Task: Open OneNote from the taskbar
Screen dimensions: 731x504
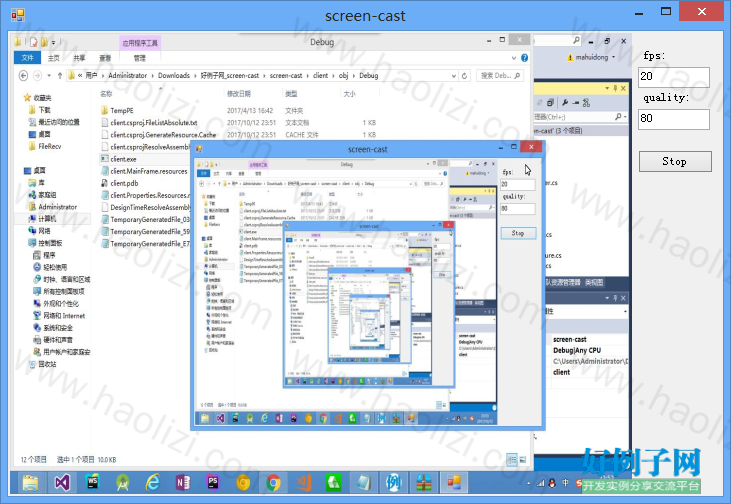Action: tap(183, 483)
